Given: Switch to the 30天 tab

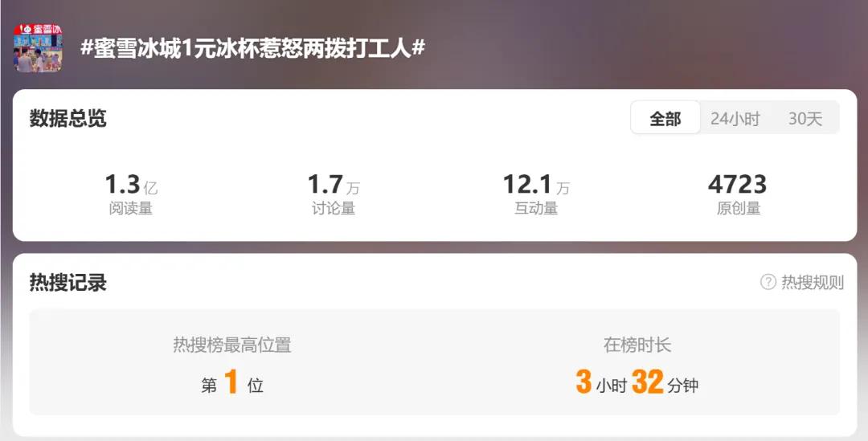Looking at the screenshot, I should 805,118.
